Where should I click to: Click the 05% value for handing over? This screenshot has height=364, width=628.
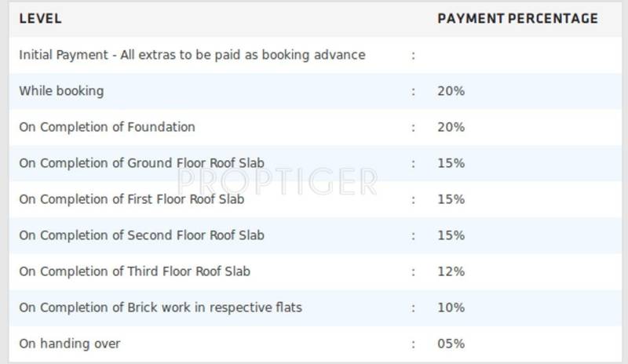point(451,344)
